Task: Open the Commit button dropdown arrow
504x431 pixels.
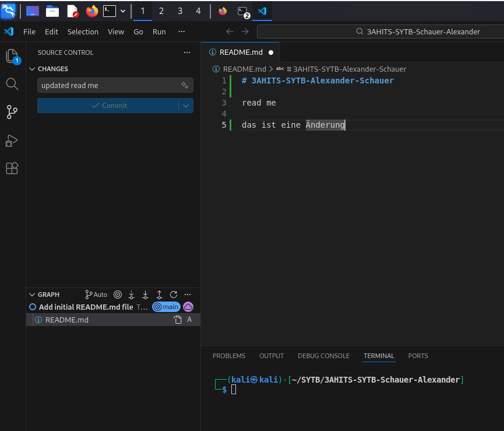Action: click(186, 106)
